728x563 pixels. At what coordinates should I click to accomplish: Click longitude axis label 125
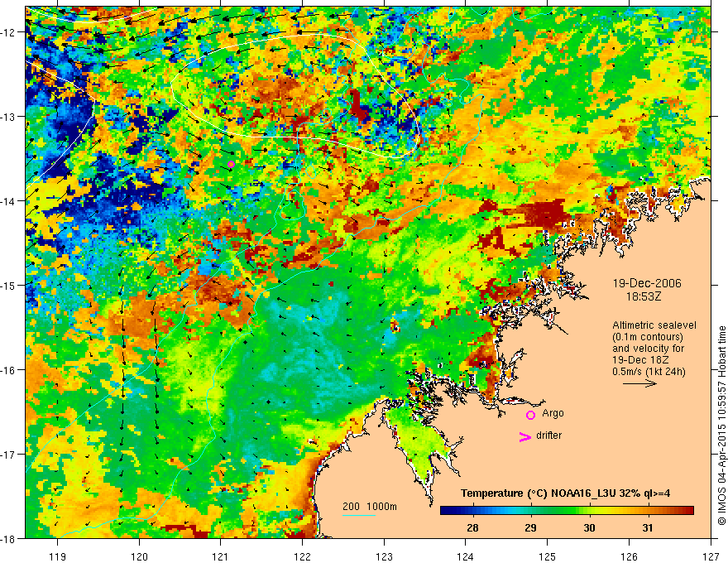tap(547, 556)
